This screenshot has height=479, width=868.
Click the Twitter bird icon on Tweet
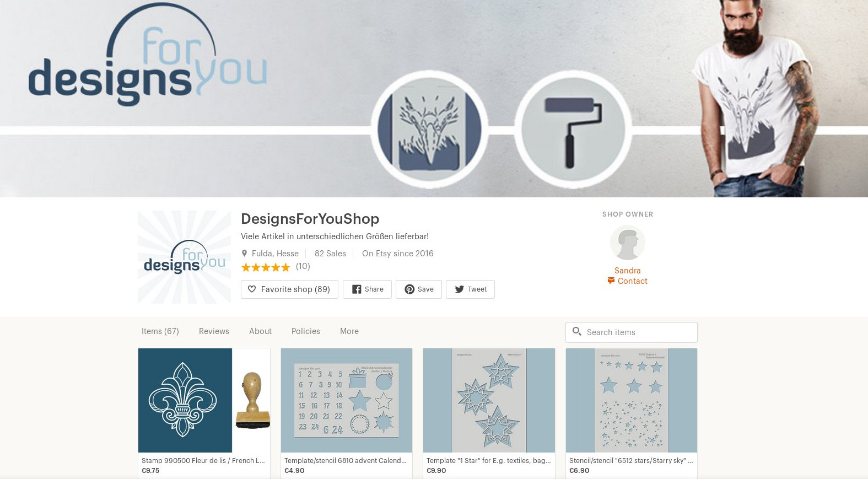click(459, 289)
